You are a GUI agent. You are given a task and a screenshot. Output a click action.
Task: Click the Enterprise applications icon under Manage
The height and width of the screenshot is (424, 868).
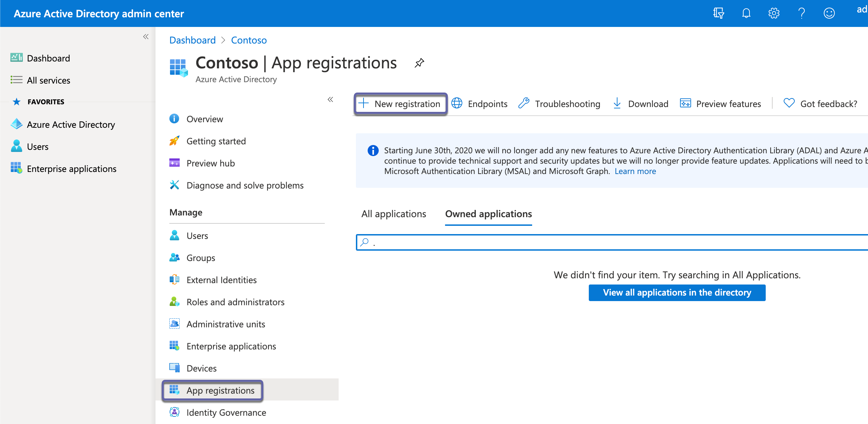174,346
